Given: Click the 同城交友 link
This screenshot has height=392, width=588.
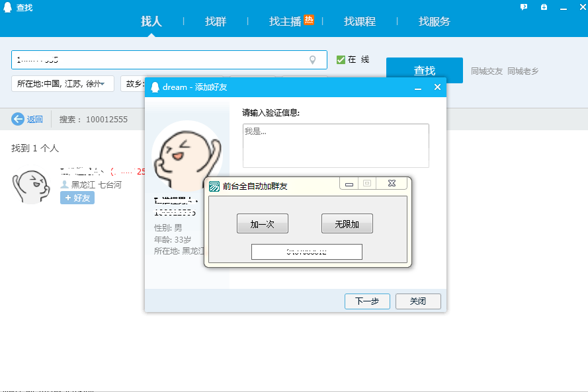Looking at the screenshot, I should pyautogui.click(x=487, y=71).
